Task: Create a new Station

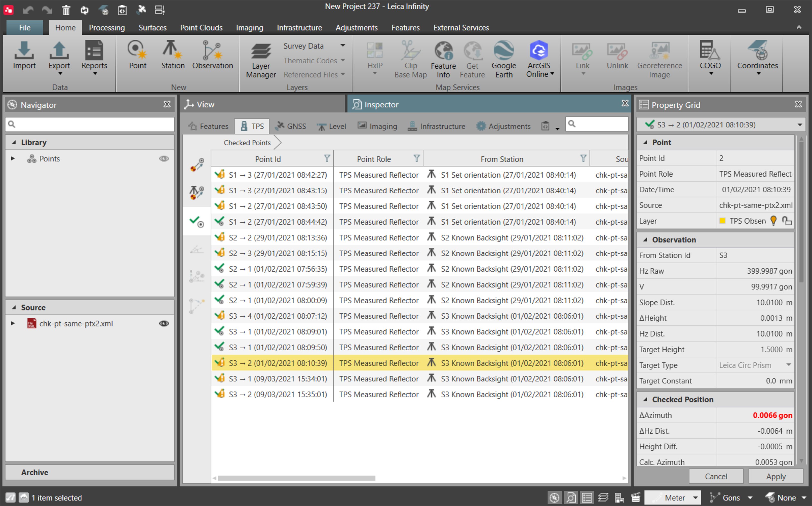Action: [x=173, y=55]
